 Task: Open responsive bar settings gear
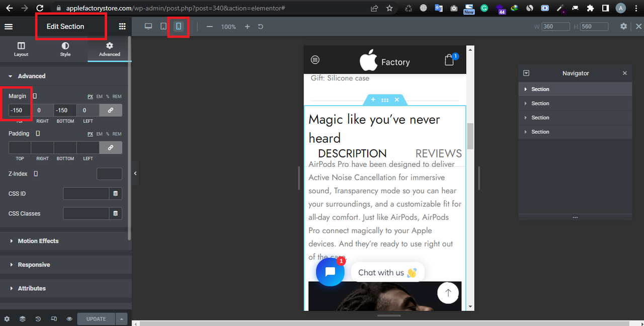pos(624,26)
